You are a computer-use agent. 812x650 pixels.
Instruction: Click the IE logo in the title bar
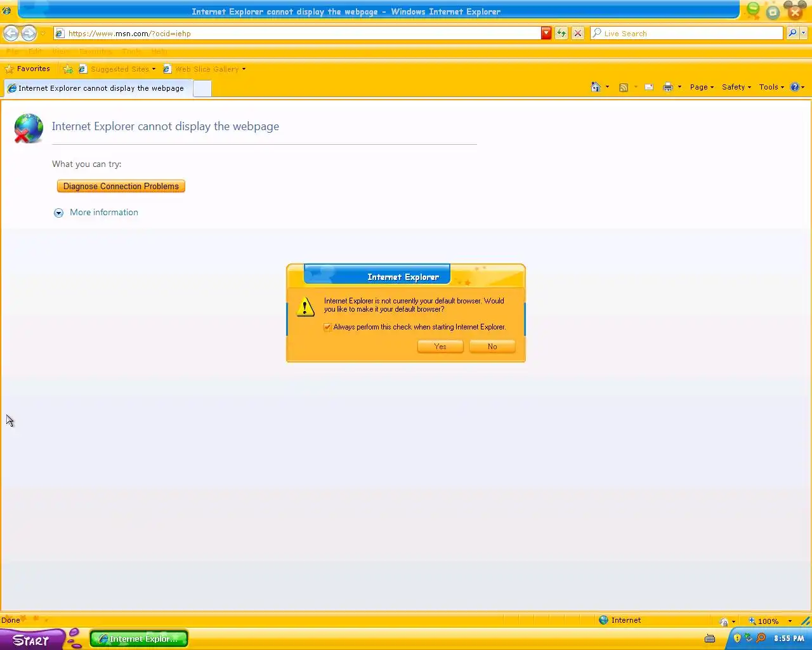coord(6,11)
